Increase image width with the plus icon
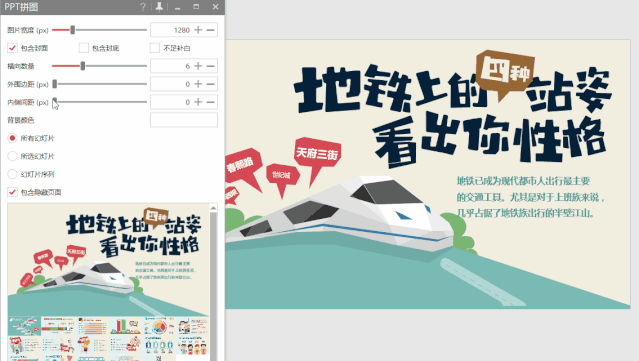 tap(198, 30)
